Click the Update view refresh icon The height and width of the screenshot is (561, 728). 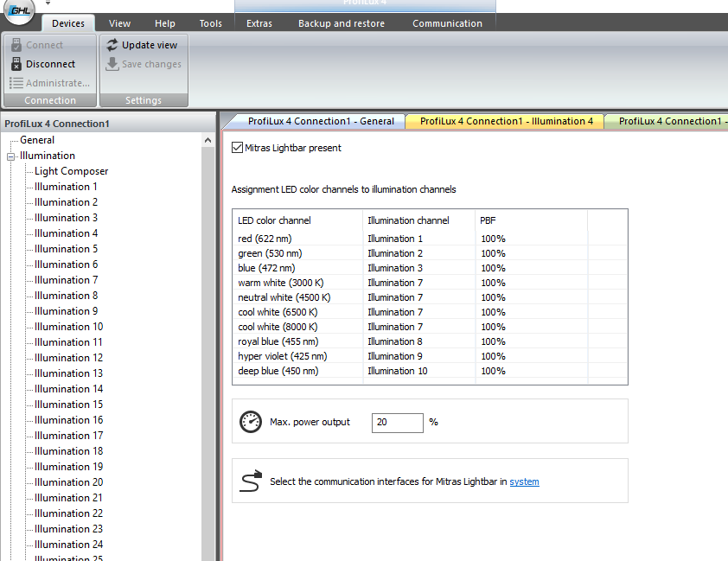pyautogui.click(x=112, y=45)
